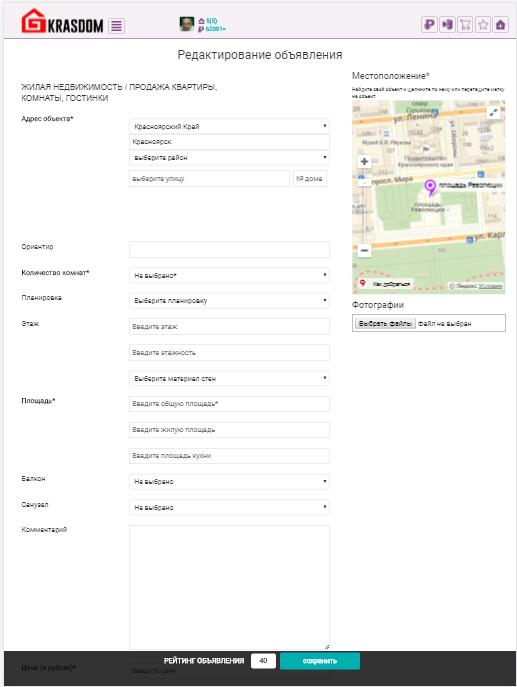Image resolution: width=517 pixels, height=687 pixels.
Task: Open the ruble balance 62091
Action: [x=212, y=28]
